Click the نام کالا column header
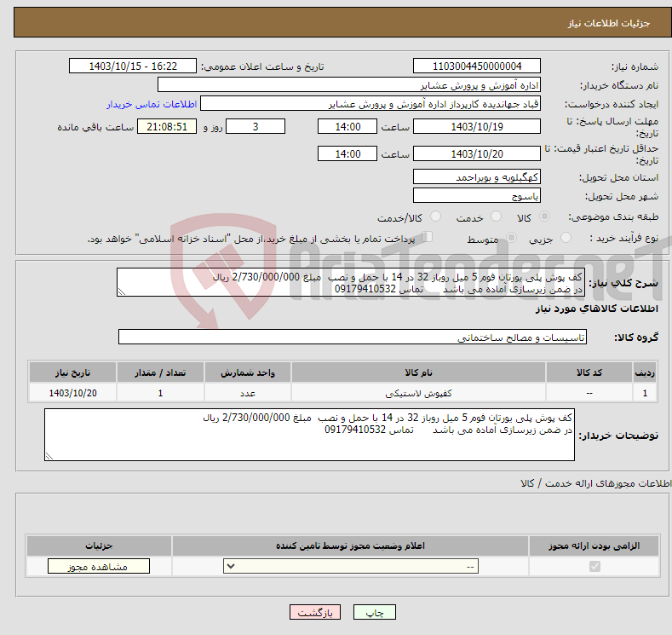This screenshot has height=635, width=672. pos(418,372)
